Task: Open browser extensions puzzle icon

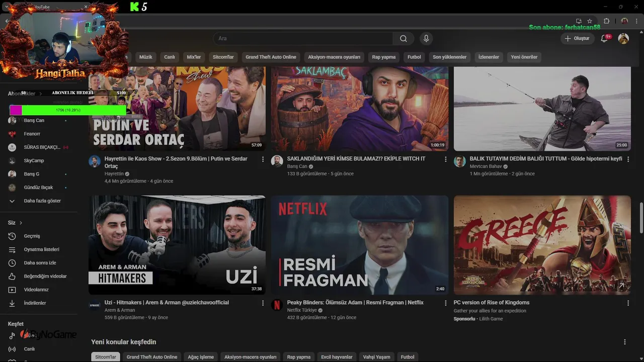Action: [x=606, y=21]
